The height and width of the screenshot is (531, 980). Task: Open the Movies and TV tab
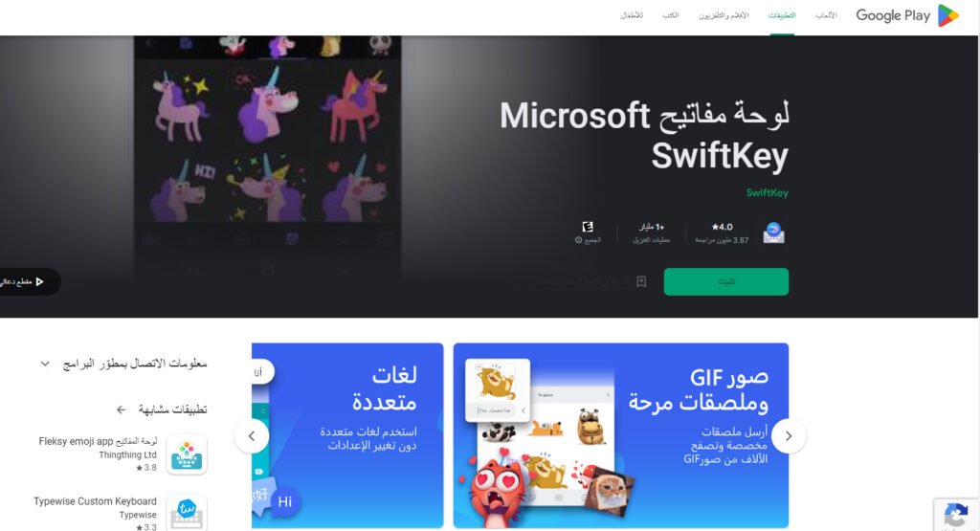click(x=724, y=15)
